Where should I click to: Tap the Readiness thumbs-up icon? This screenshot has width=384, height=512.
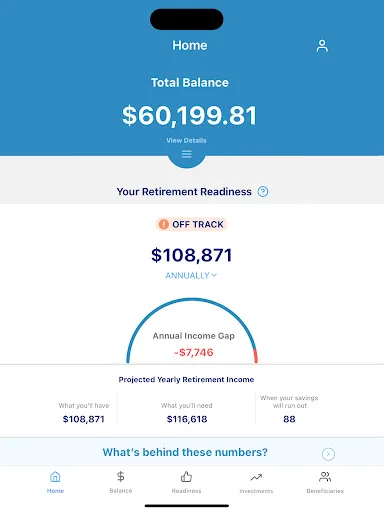pos(186,477)
